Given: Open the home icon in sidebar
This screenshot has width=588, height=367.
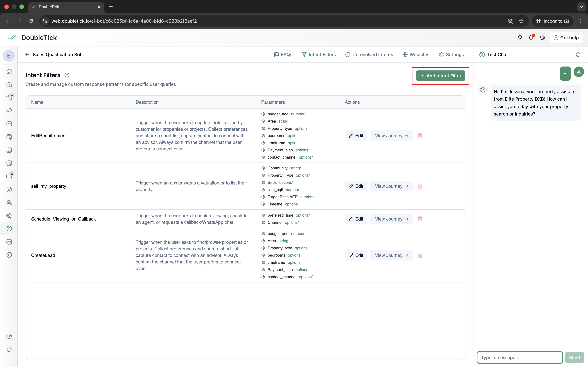Looking at the screenshot, I should coord(9,72).
